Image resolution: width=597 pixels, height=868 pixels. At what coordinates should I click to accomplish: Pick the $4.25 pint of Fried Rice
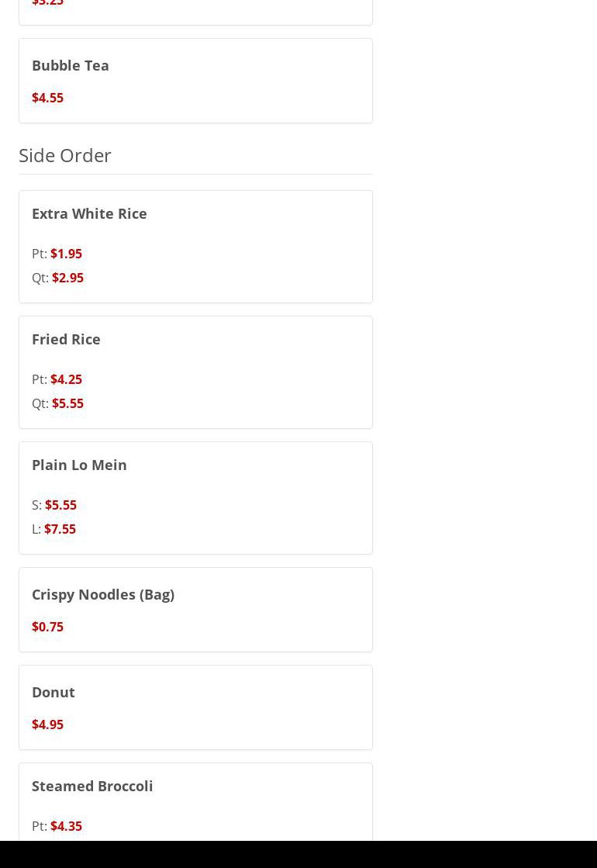[66, 379]
